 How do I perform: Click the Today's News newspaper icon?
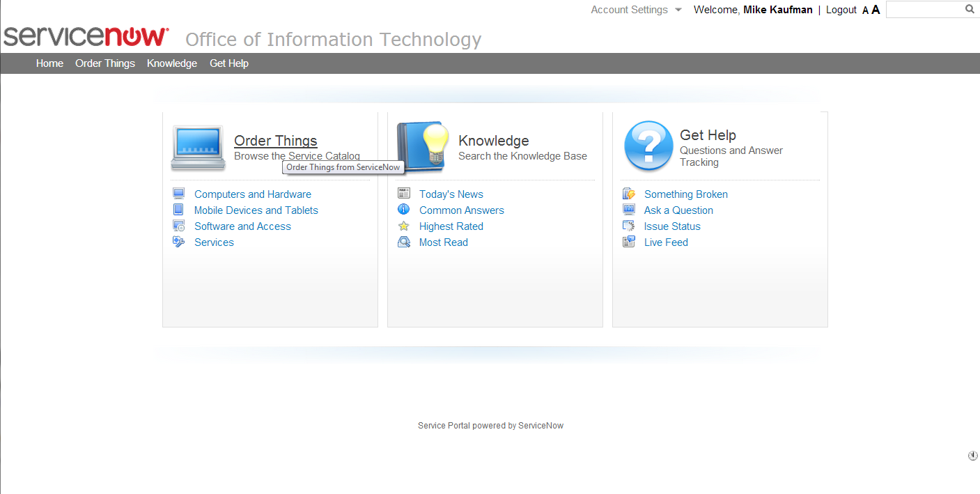404,194
